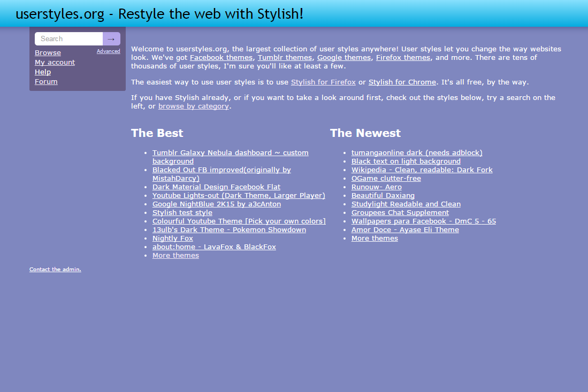This screenshot has width=588, height=392.
Task: Open Nightly Fox style
Action: (172, 239)
